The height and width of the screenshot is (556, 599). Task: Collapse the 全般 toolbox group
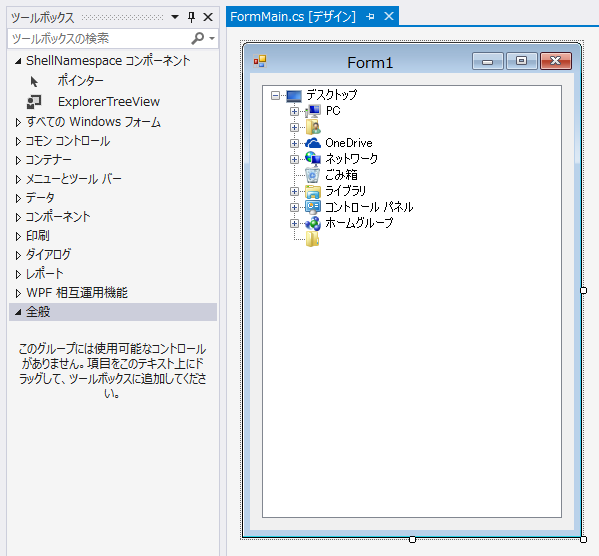18,312
